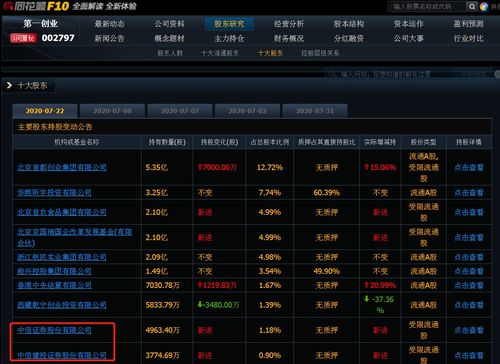Switch to the 2020-03-31 report date
The width and height of the screenshot is (500, 364).
315,111
